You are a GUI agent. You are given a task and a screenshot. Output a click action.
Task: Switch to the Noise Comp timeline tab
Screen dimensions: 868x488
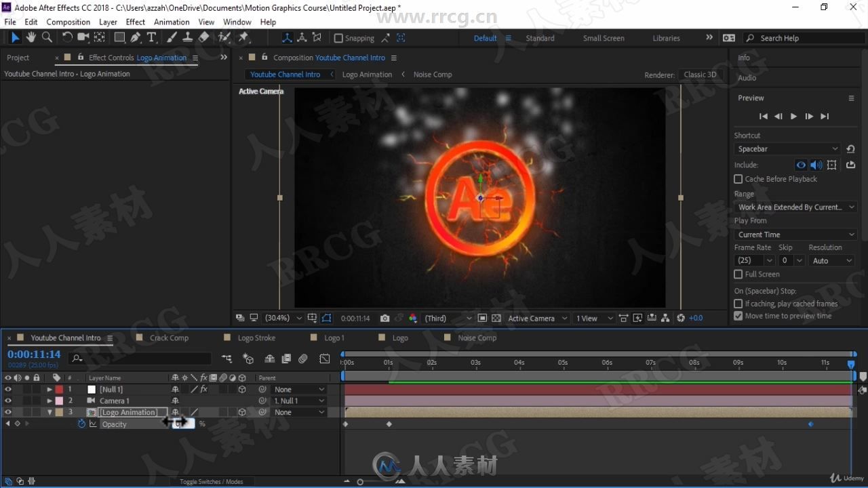coord(477,338)
